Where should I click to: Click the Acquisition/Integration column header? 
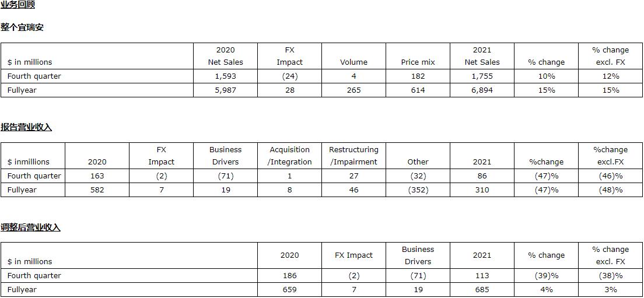tap(289, 156)
